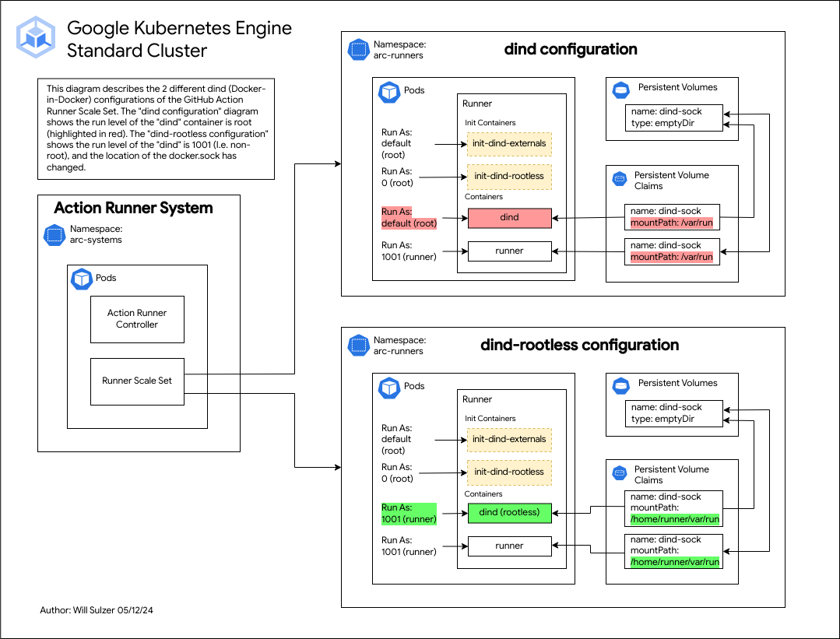Click the Persistent Volume Claims icon in dind-rootless configuration
The height and width of the screenshot is (639, 840).
pos(619,473)
